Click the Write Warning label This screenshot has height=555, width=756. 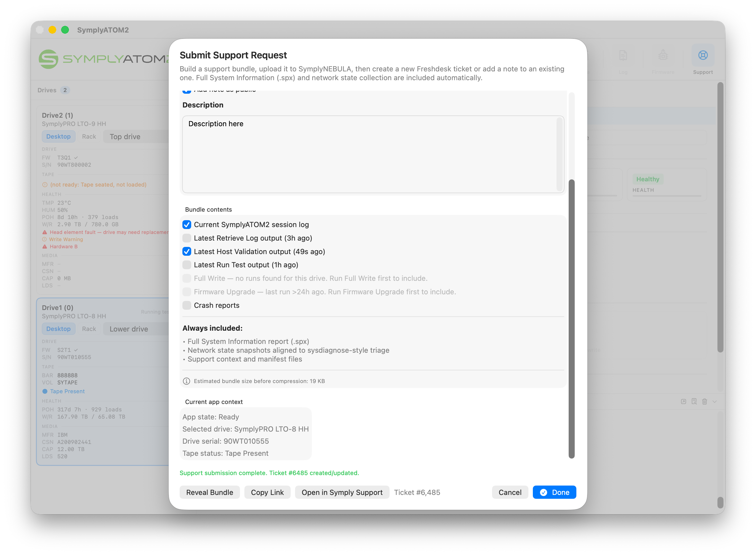(66, 239)
